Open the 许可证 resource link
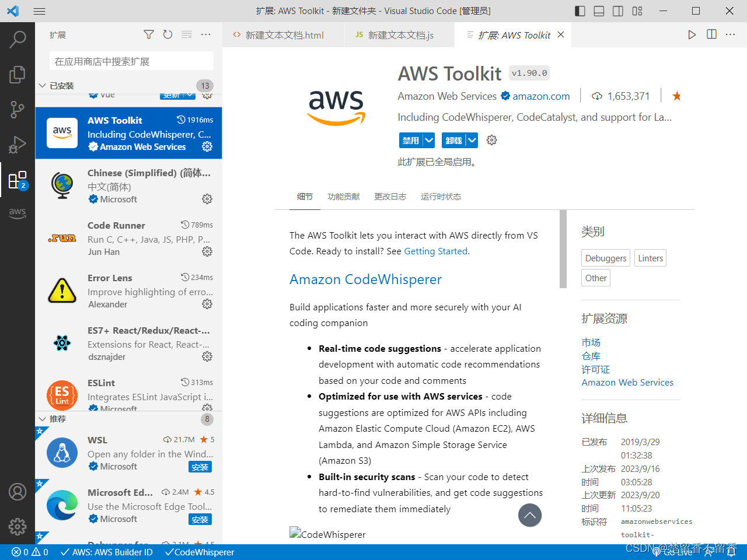This screenshot has width=747, height=560. [x=595, y=369]
